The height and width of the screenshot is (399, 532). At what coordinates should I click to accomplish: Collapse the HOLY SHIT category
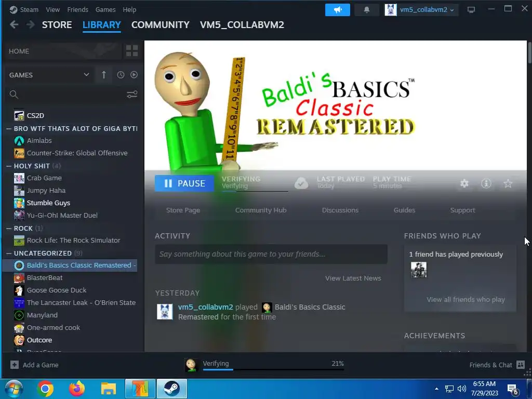tap(9, 166)
